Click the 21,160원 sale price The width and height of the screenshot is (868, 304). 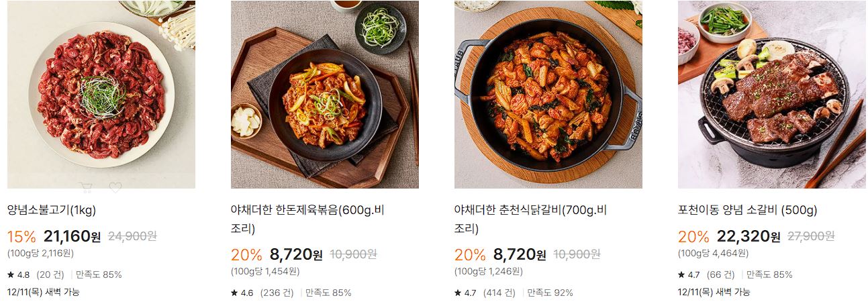72,236
